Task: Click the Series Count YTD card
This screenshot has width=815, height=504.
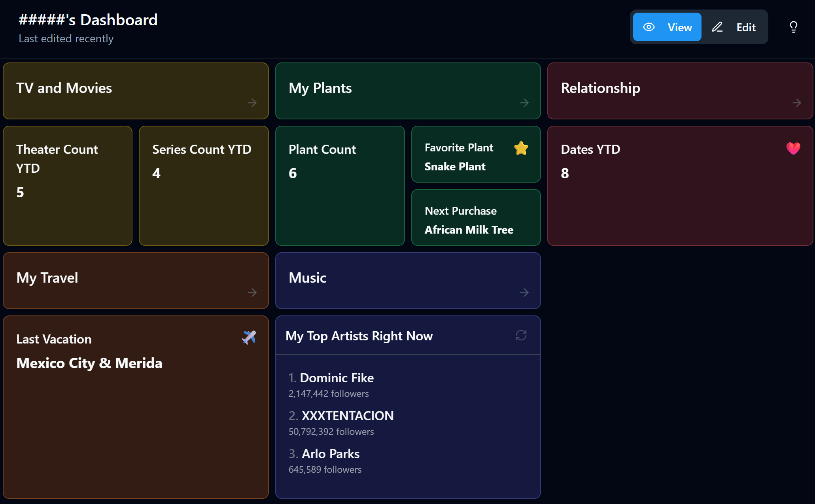Action: (x=204, y=186)
